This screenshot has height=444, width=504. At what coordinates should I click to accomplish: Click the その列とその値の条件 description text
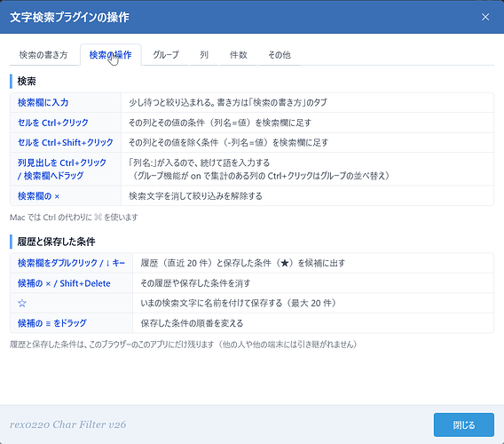tap(220, 123)
